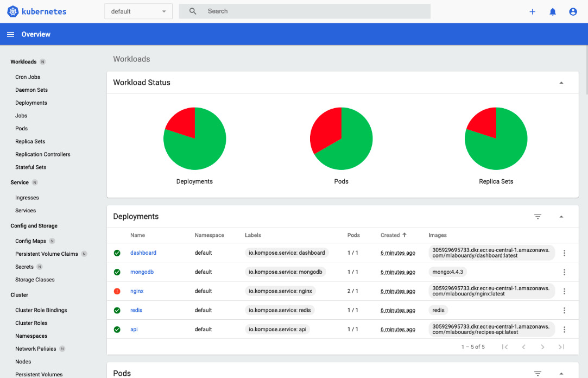
Task: Open actions menu for dashboard deployment
Action: (x=564, y=253)
